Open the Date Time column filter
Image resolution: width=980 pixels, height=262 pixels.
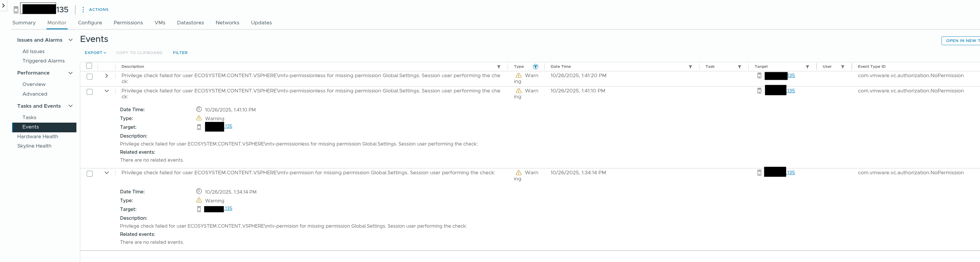pos(690,67)
